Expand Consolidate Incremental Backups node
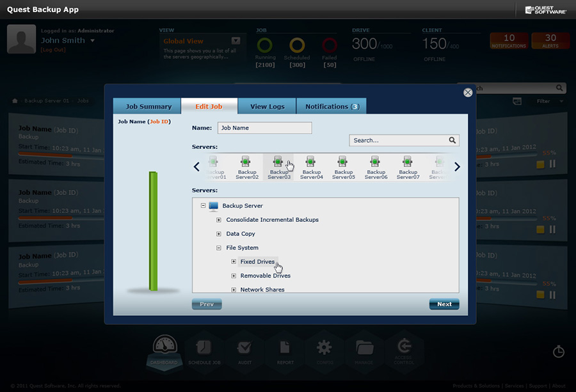 point(219,220)
